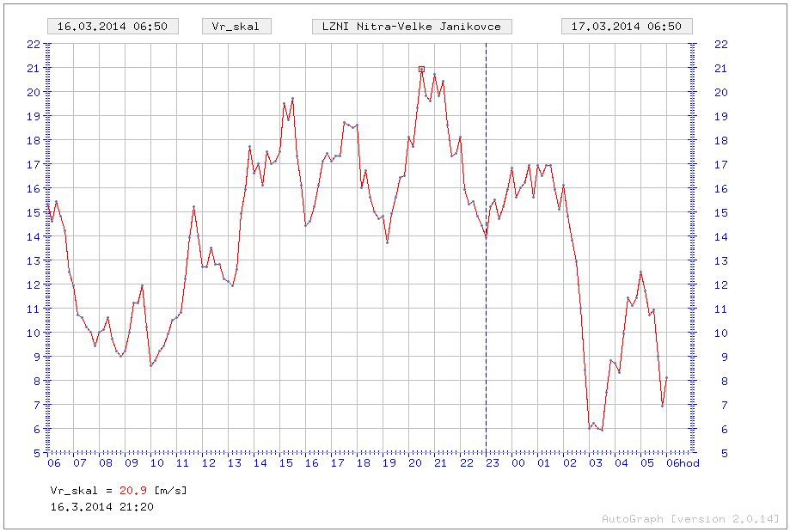Click the square peak marker at 20.9
The width and height of the screenshot is (790, 532).
[421, 69]
